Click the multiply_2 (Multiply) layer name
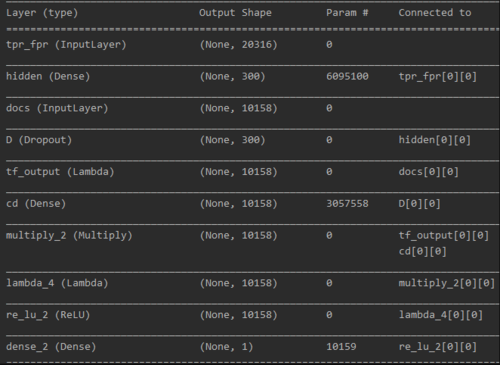The image size is (500, 365). 69,236
